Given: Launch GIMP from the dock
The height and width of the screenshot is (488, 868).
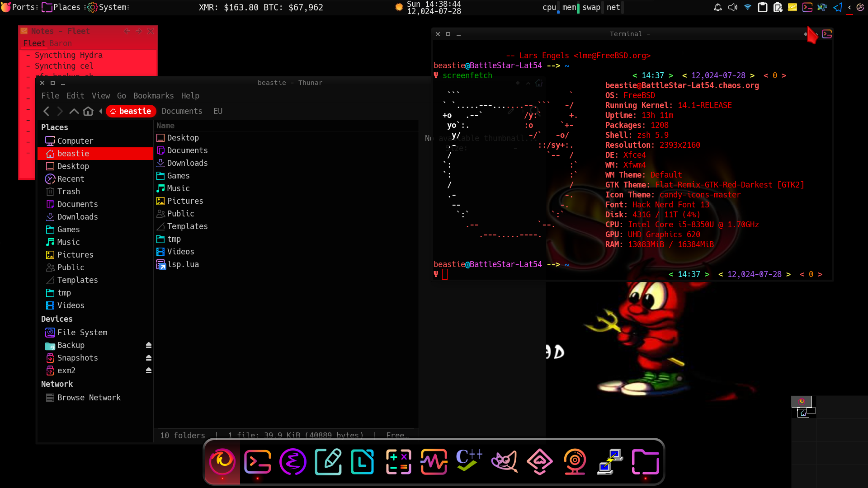Looking at the screenshot, I should (x=504, y=461).
